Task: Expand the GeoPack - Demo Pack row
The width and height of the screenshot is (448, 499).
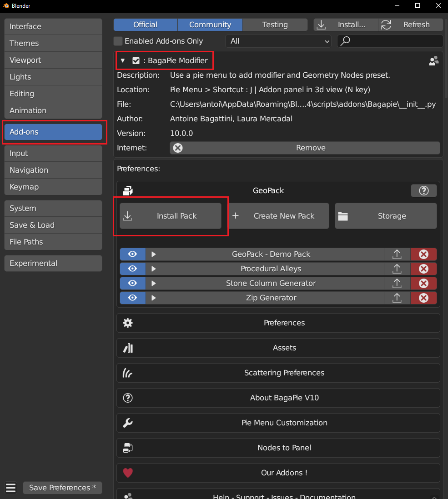Action: tap(153, 254)
